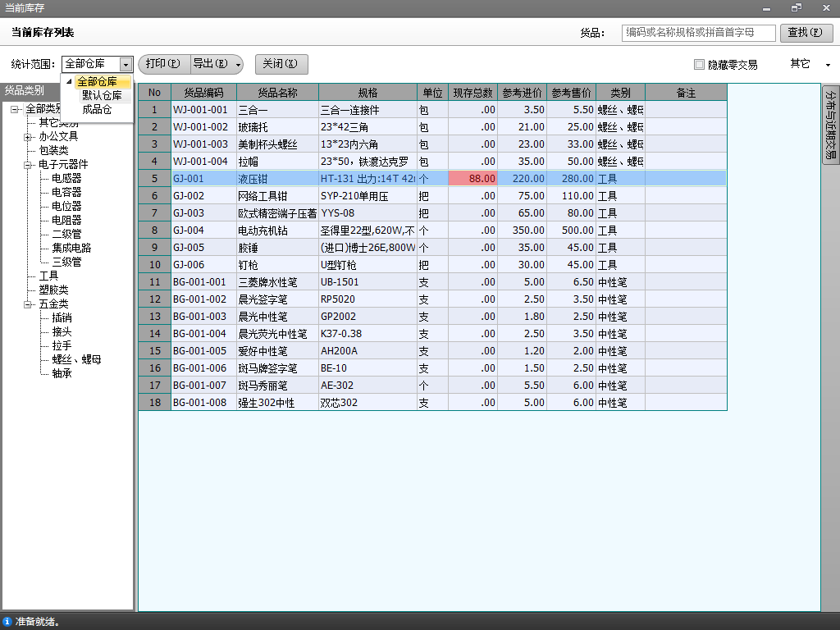
Task: Select 成品仓 in the warehouse list
Action: [97, 109]
